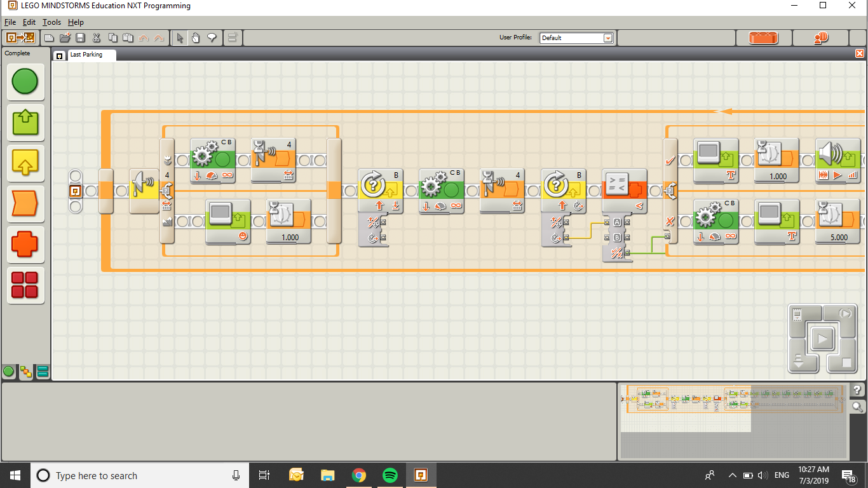Open the Tools menu
The width and height of the screenshot is (868, 488).
pyautogui.click(x=51, y=22)
